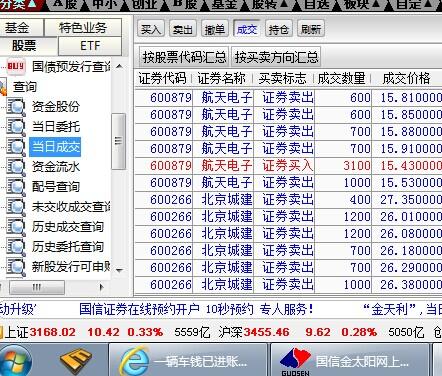
Task: Select 配号查询 in the query tree
Action: coord(56,187)
